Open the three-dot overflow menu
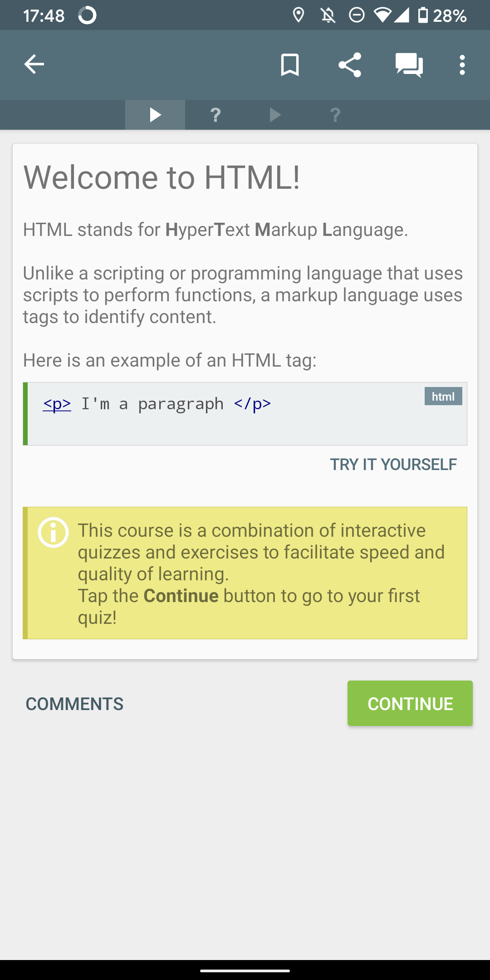The width and height of the screenshot is (490, 980). (x=462, y=65)
